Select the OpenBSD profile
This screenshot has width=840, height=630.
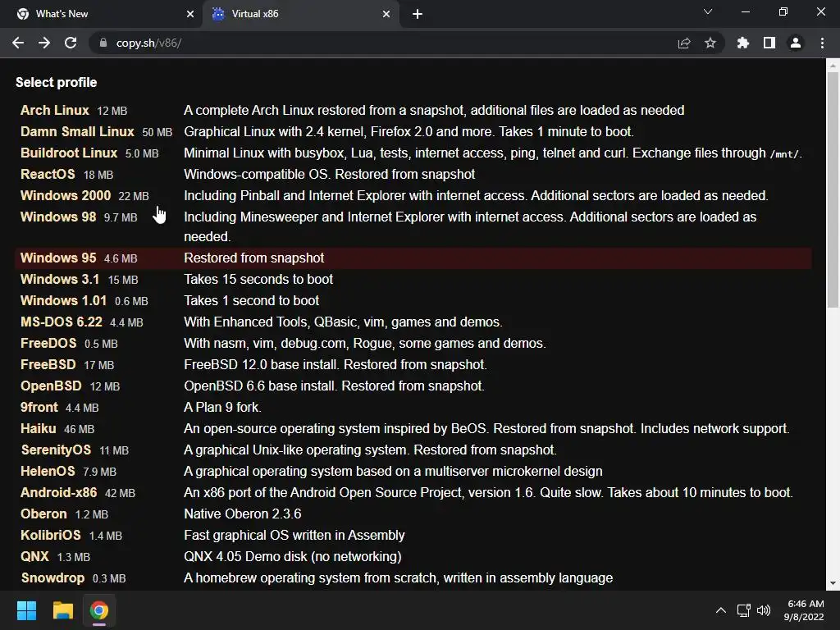tap(51, 386)
